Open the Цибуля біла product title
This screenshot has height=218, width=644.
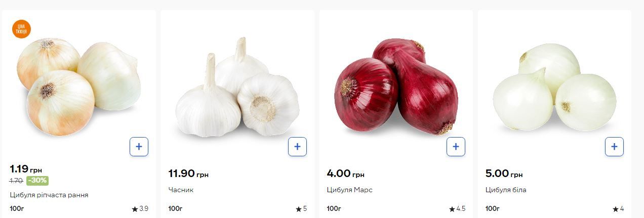[x=506, y=190]
